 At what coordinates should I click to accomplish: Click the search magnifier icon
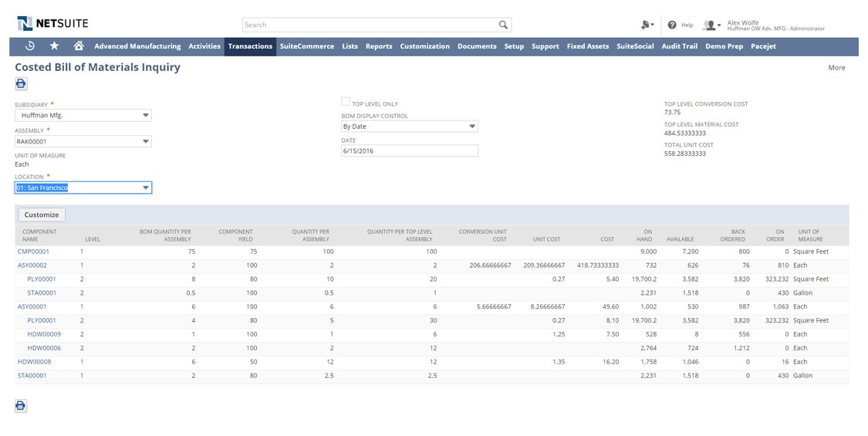tap(502, 25)
